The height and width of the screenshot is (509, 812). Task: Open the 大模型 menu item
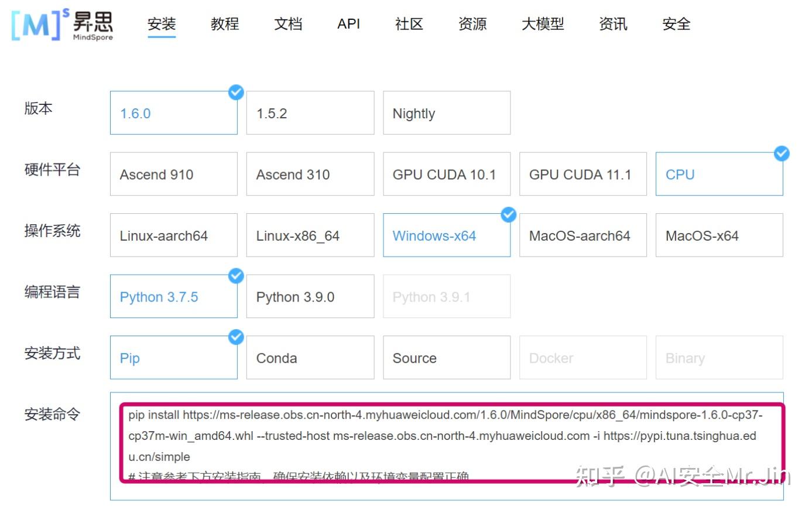point(543,24)
